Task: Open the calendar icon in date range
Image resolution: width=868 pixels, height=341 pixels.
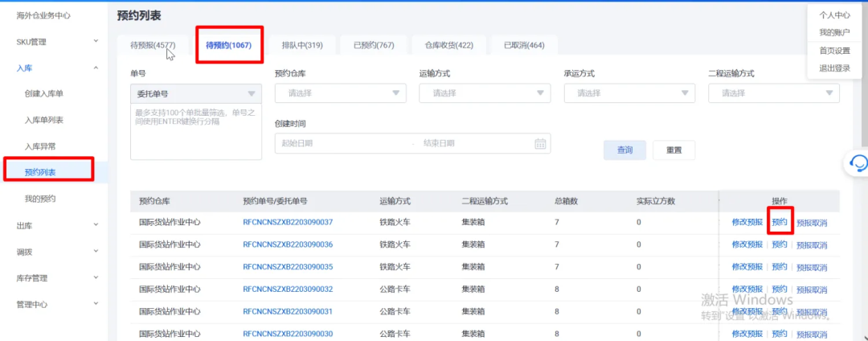Action: click(540, 143)
